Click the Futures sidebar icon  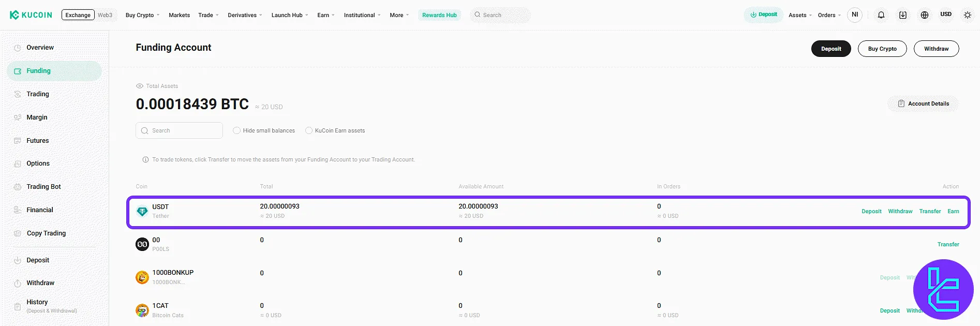18,141
